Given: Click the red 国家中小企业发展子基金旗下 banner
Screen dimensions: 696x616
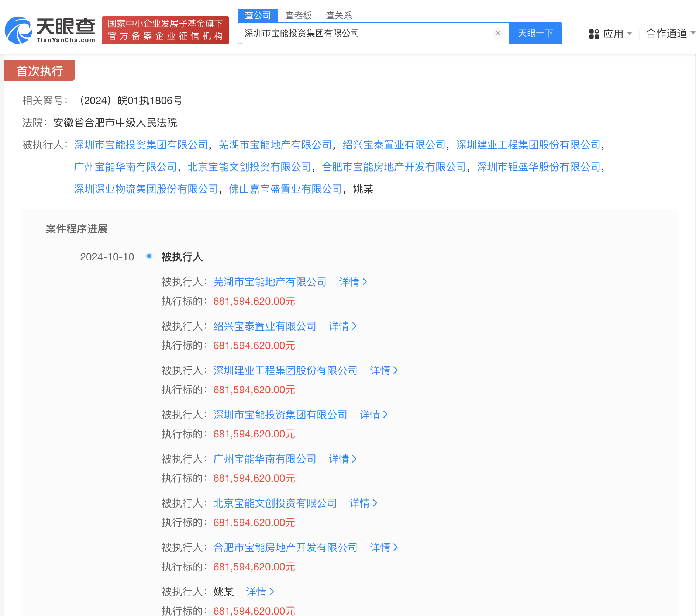Looking at the screenshot, I should click(x=165, y=30).
